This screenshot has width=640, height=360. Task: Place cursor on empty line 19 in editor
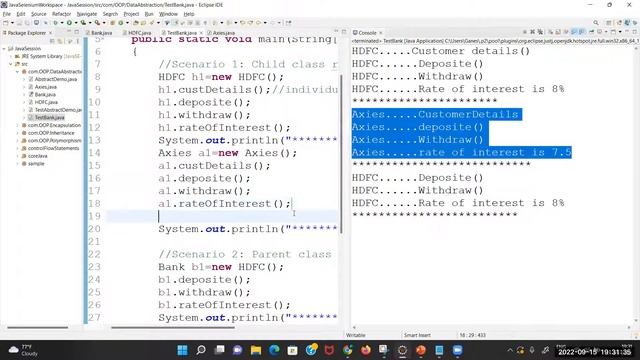[222, 216]
